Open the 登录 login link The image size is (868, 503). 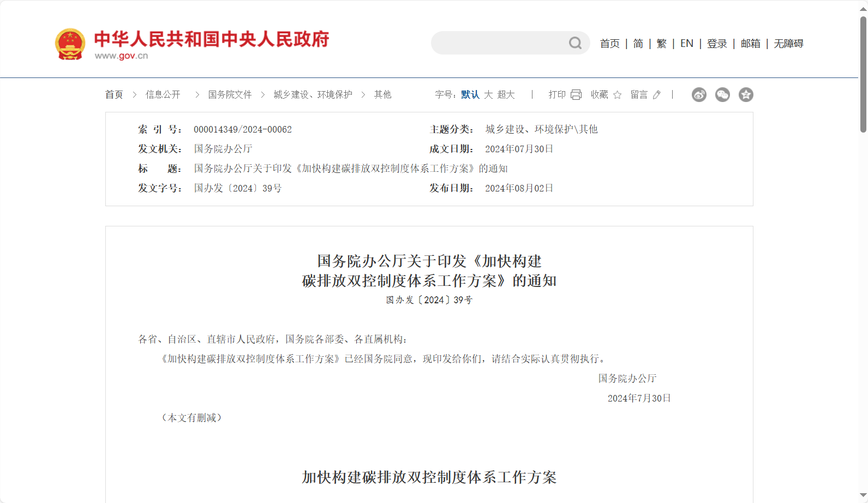coord(717,44)
